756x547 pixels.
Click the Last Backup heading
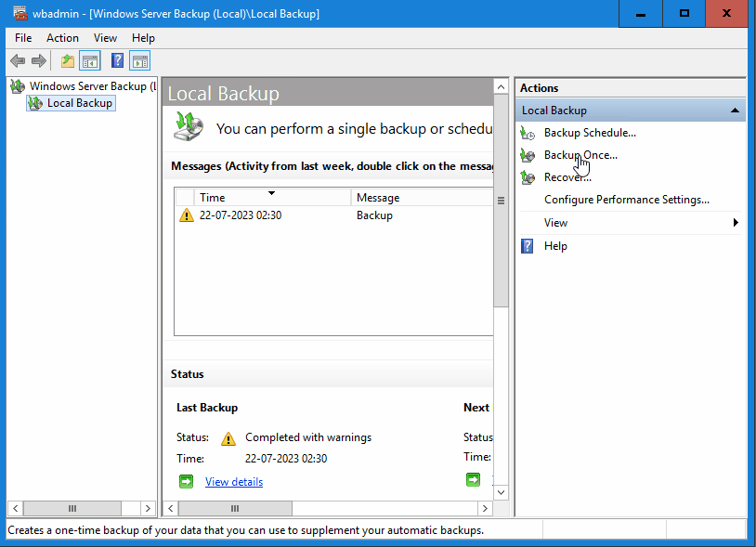(x=207, y=408)
